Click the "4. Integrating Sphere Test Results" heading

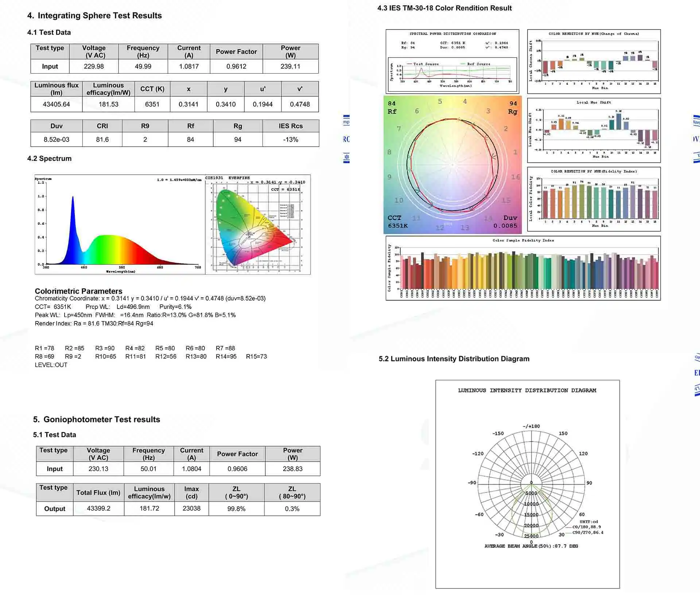tap(94, 16)
